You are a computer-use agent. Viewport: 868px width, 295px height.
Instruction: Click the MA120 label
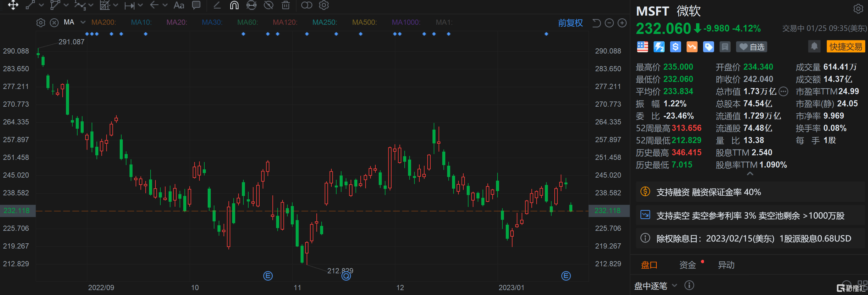click(285, 22)
